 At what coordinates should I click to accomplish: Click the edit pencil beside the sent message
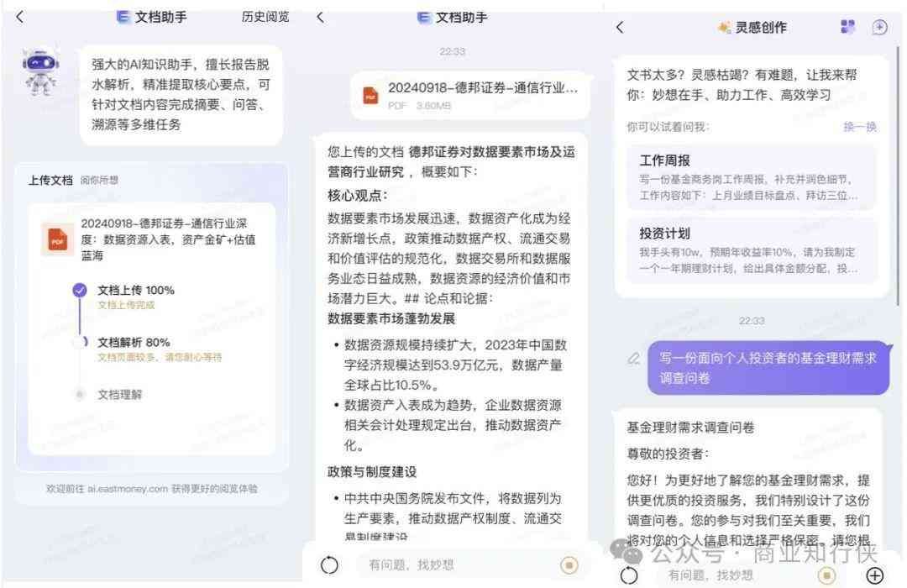coord(634,359)
